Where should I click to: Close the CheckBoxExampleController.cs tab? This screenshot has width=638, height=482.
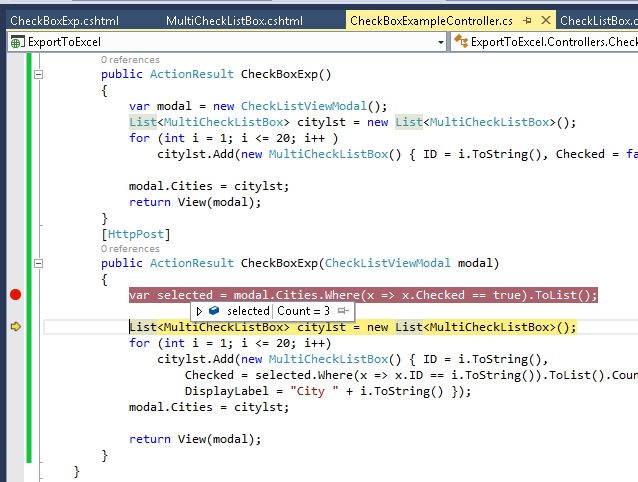(546, 20)
